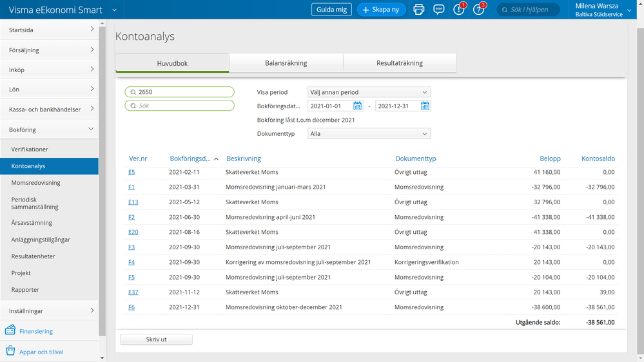The height and width of the screenshot is (362, 644).
Task: Open voucher link F2
Action: [132, 217]
